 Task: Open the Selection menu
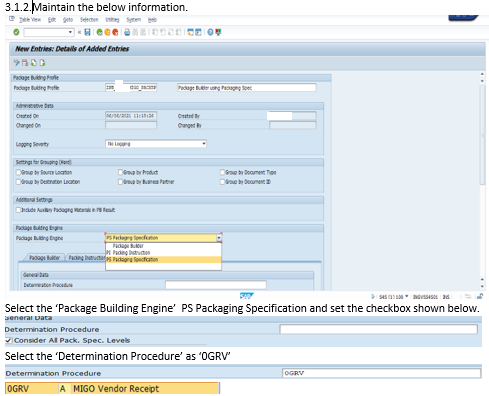tap(89, 20)
